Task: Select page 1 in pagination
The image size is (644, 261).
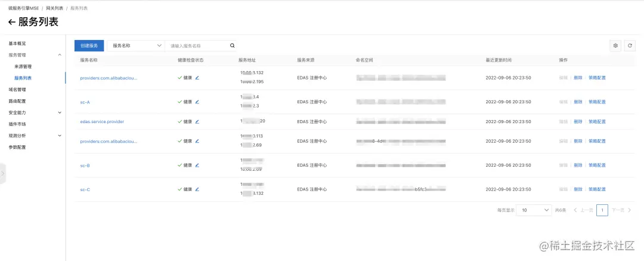Action: (602, 210)
